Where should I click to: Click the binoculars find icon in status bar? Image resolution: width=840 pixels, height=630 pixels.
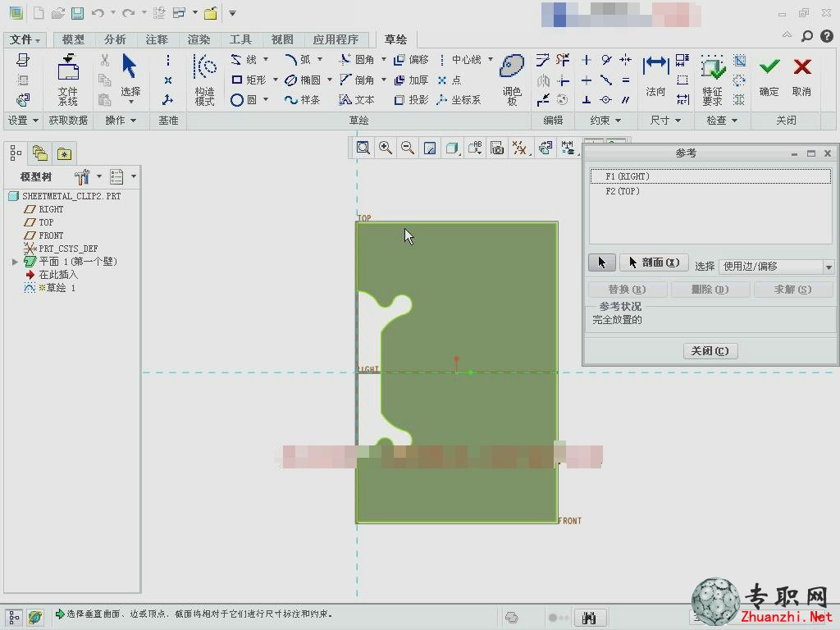589,619
